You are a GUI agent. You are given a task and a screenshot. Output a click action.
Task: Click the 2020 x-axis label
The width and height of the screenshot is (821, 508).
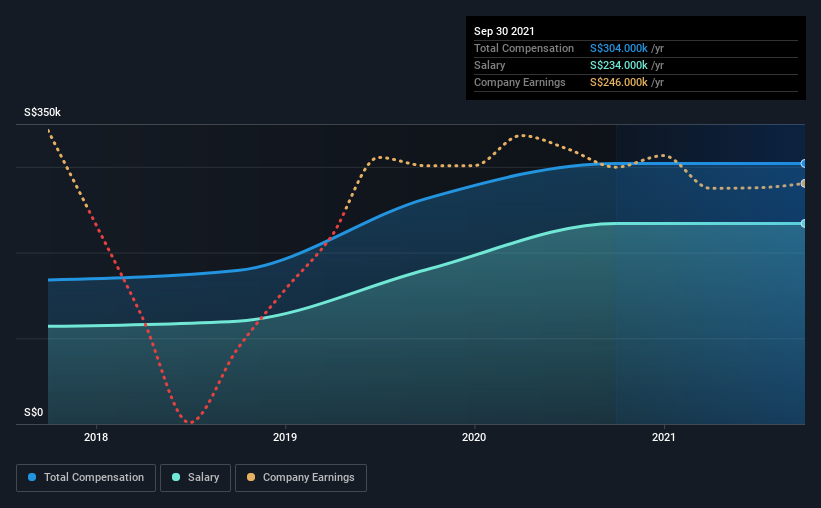pos(474,437)
